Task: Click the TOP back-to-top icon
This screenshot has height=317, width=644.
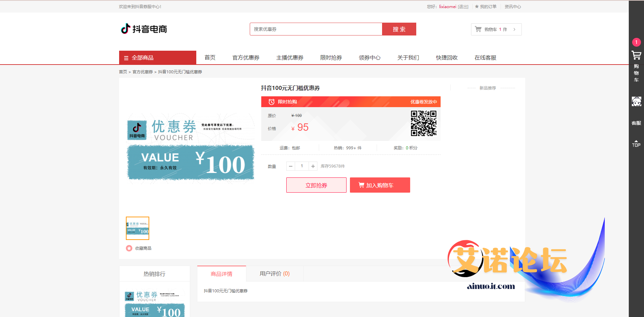Action: click(636, 144)
